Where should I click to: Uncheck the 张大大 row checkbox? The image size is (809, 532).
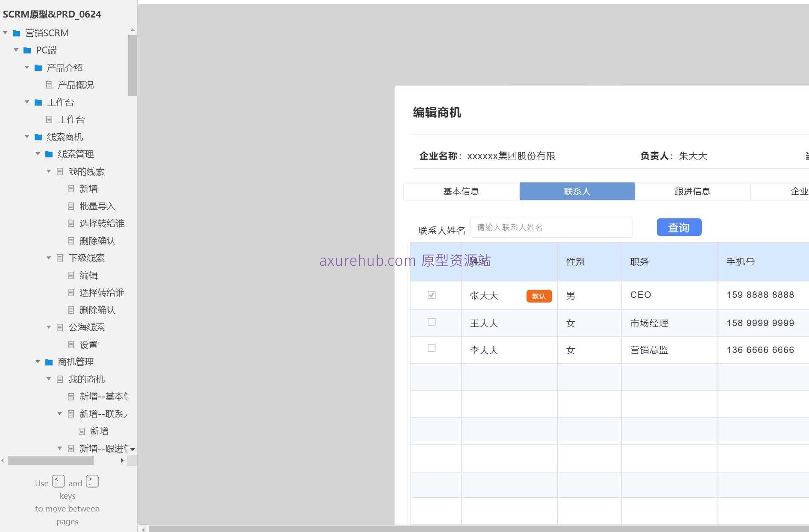[432, 295]
